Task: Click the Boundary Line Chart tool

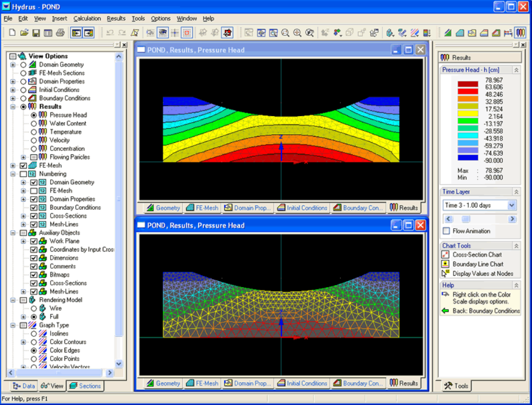Action: 478,264
